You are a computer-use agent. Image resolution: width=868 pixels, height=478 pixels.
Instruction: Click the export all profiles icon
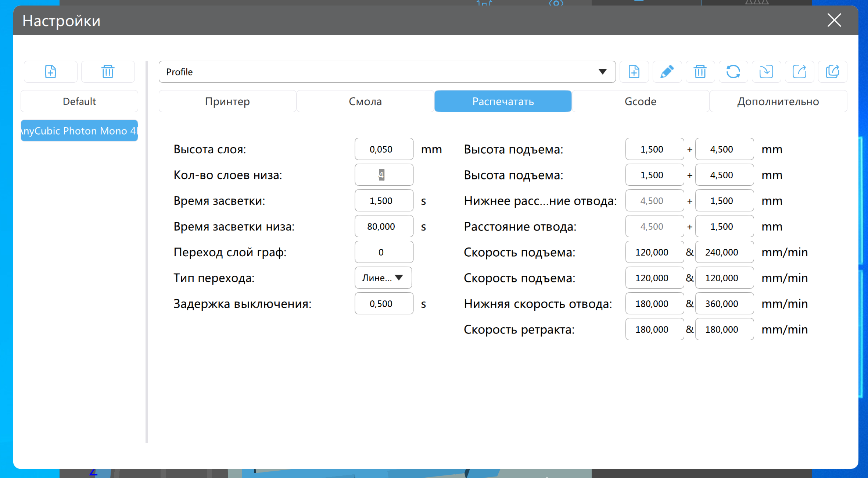point(832,72)
